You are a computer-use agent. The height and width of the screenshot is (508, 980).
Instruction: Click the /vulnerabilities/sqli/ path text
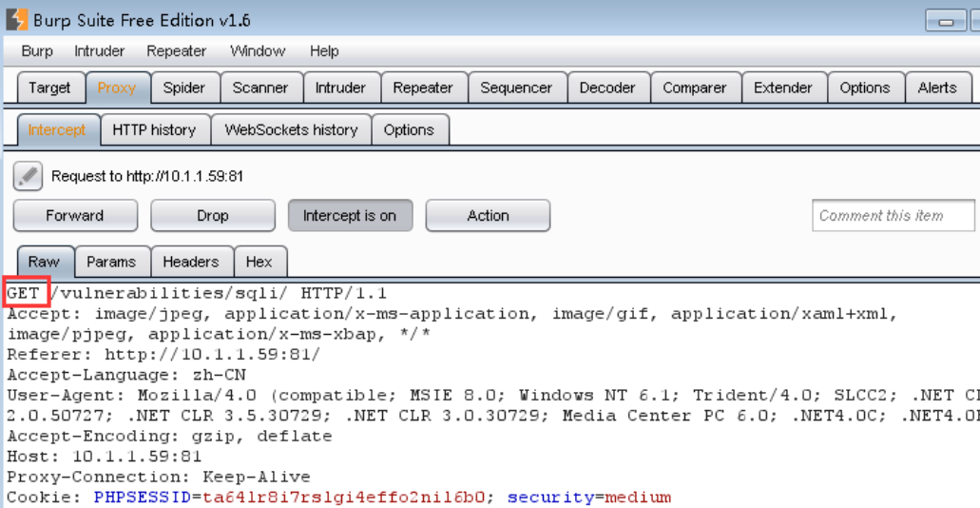click(169, 293)
